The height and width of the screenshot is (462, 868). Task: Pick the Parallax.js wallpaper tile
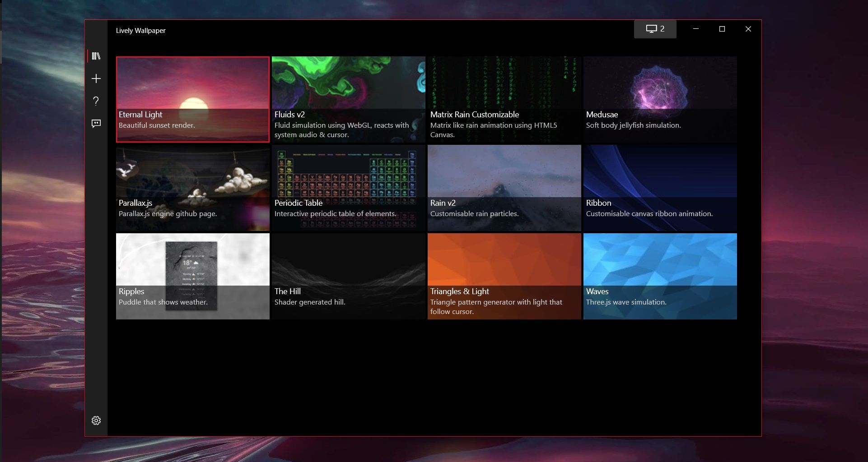193,188
